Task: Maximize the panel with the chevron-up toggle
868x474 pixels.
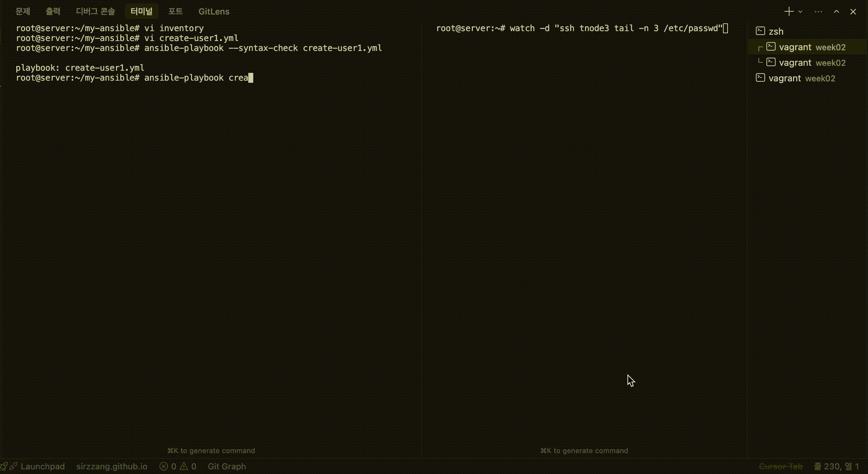Action: tap(837, 11)
